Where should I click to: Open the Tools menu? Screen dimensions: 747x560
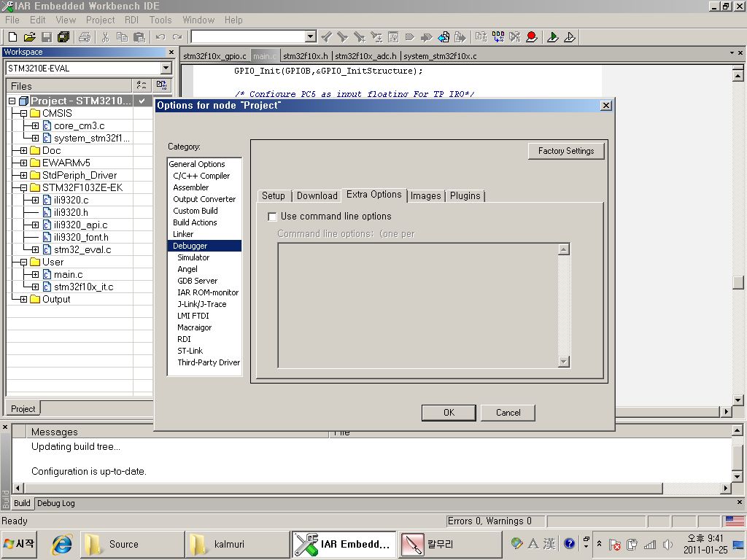point(160,20)
